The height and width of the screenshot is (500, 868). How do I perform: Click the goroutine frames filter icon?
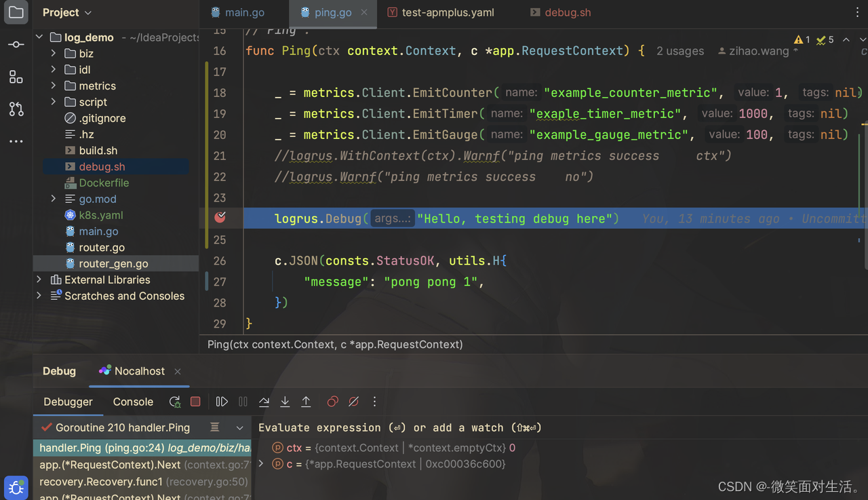click(x=214, y=427)
